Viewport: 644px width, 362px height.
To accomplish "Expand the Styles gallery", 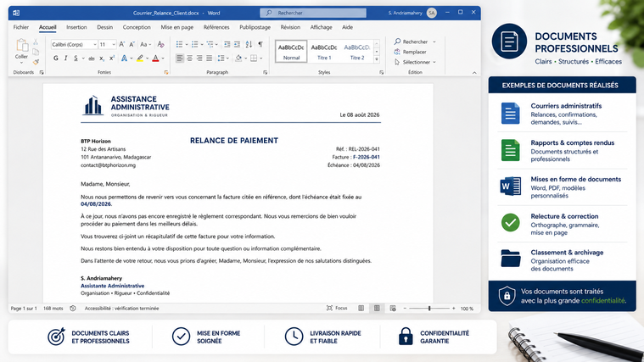I will pyautogui.click(x=377, y=59).
